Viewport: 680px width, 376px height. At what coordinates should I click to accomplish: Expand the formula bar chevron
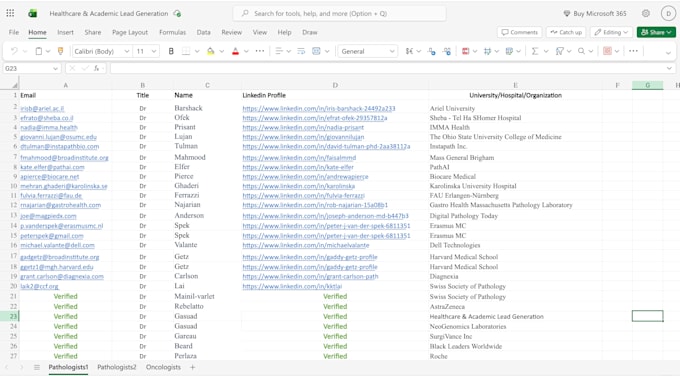click(x=670, y=68)
